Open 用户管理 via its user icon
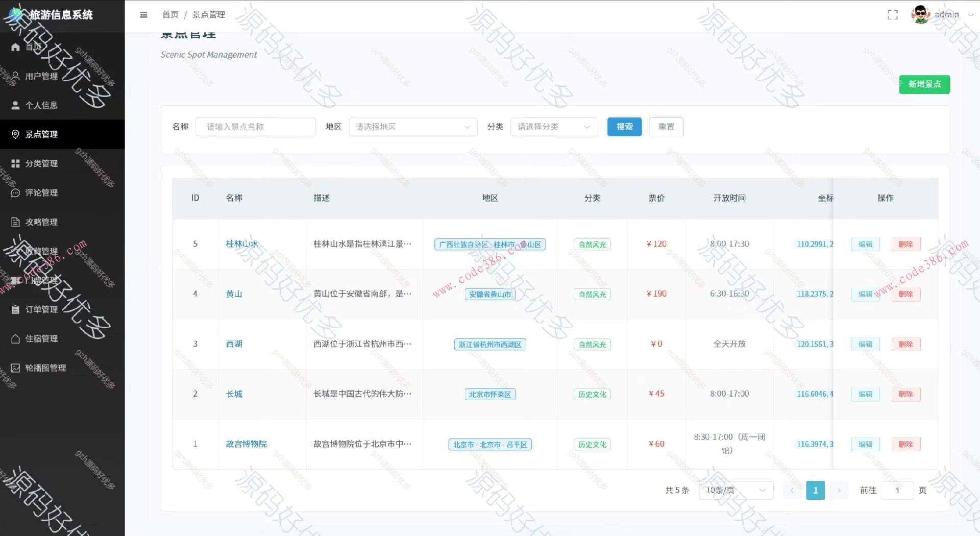 (16, 76)
